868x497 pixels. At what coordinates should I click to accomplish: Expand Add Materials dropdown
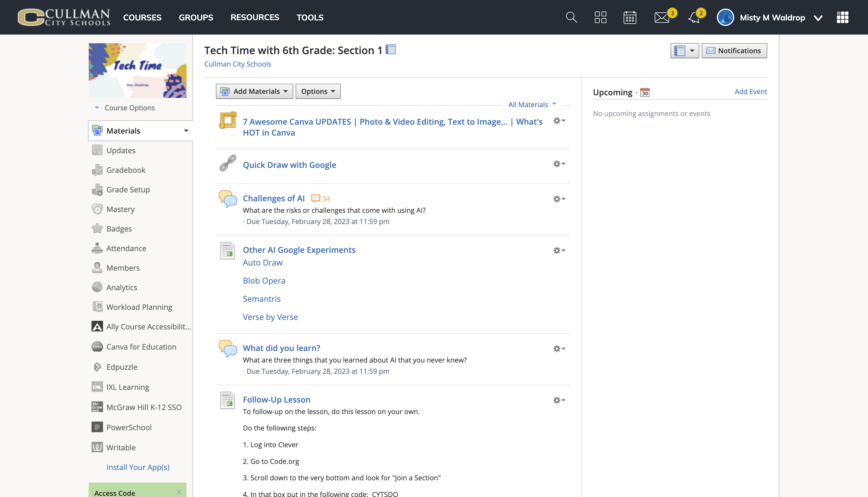click(254, 92)
